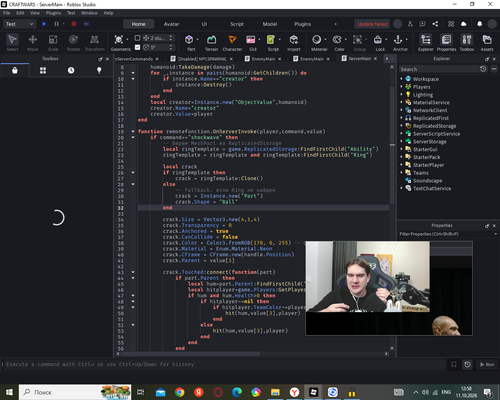Activate the Select tool

pos(12,42)
